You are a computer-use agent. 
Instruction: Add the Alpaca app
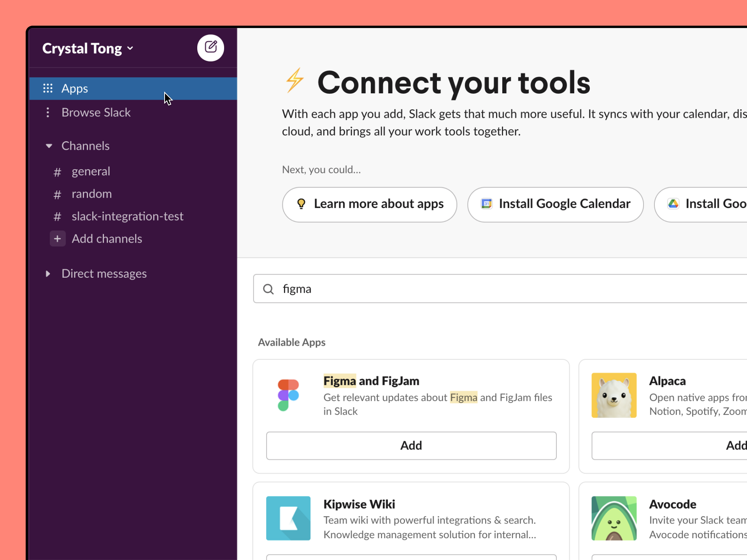tap(669, 446)
